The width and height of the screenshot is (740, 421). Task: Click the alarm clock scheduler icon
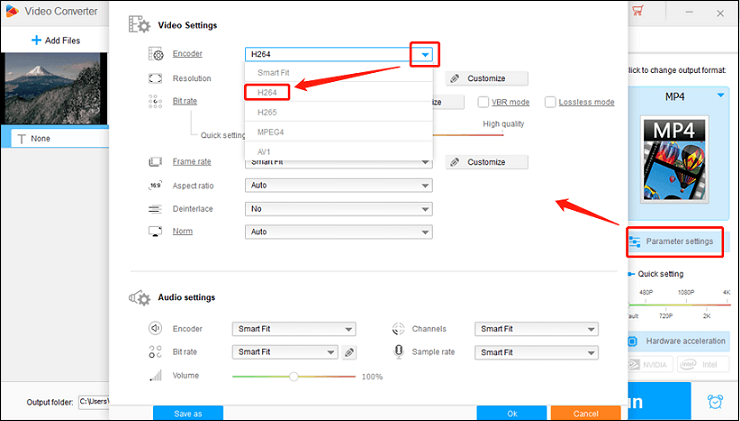(715, 401)
